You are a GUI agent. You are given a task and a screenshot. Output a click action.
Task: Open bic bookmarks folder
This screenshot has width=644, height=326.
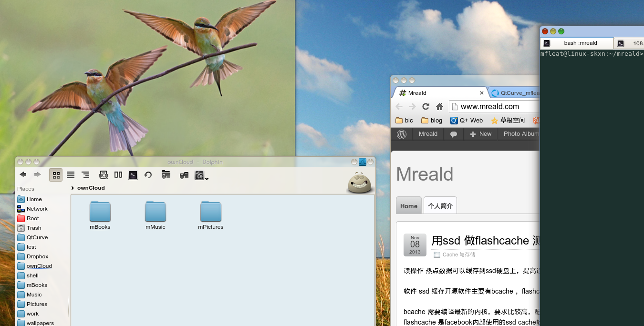click(x=404, y=121)
